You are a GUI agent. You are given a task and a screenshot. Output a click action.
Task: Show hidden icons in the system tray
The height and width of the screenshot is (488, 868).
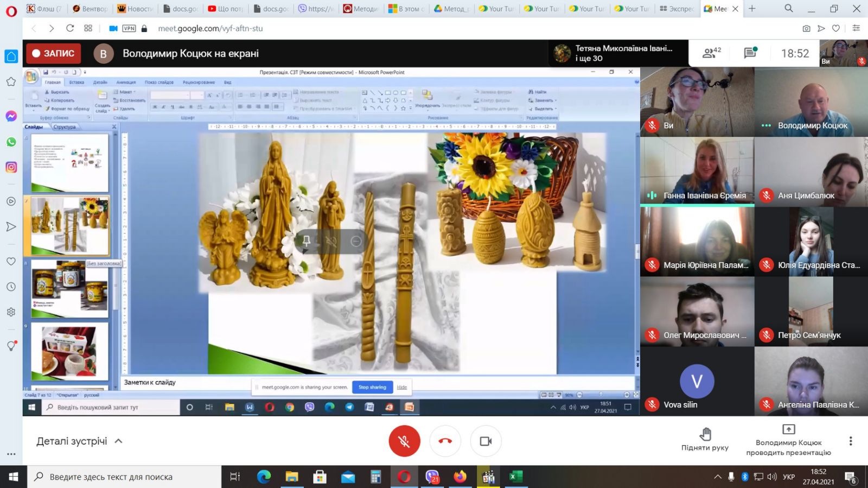[717, 477]
